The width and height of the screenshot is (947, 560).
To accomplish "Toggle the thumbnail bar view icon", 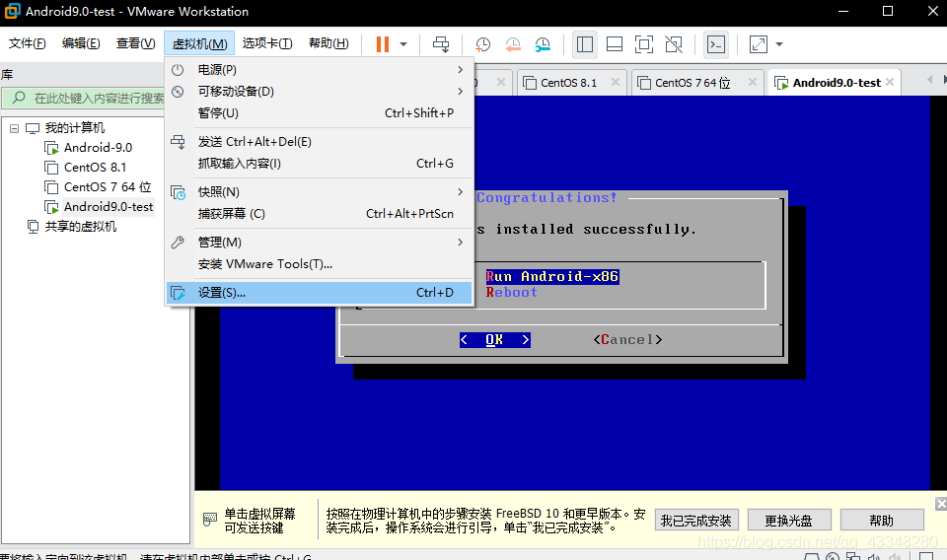I will coord(615,44).
